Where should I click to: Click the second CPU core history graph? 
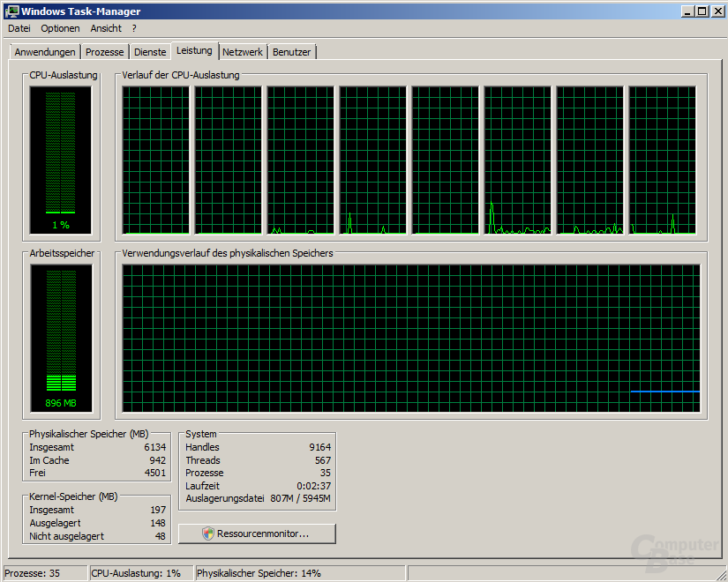coord(228,160)
